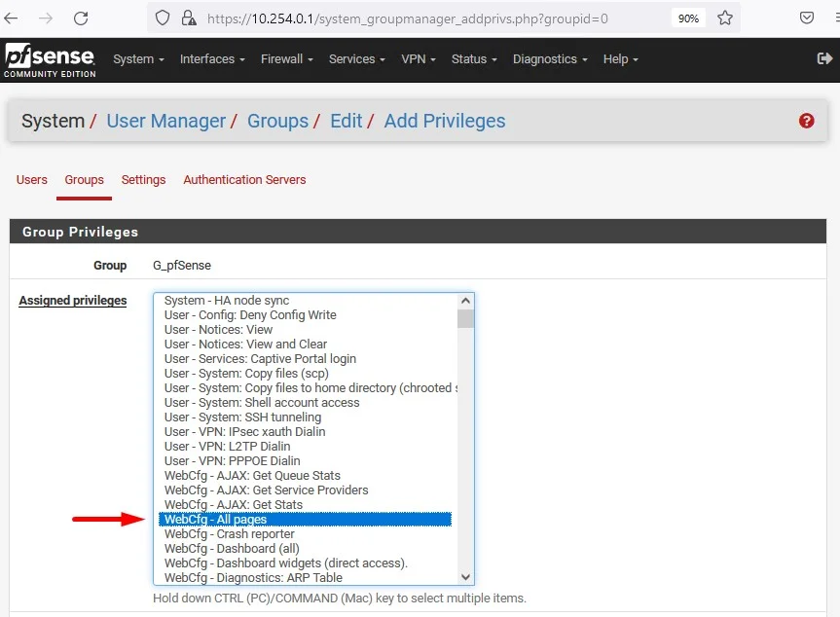Bookmark page with the star icon
Image resolution: width=840 pixels, height=617 pixels.
725,18
